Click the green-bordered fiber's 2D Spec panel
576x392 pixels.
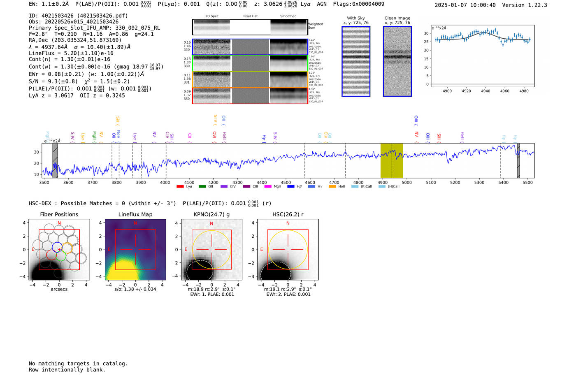point(212,63)
